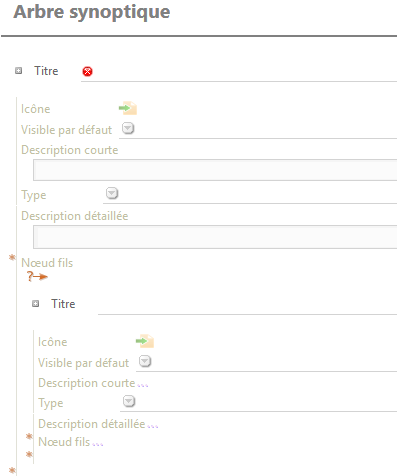Click the orange asterisk beside first Nœud fils

[12, 257]
